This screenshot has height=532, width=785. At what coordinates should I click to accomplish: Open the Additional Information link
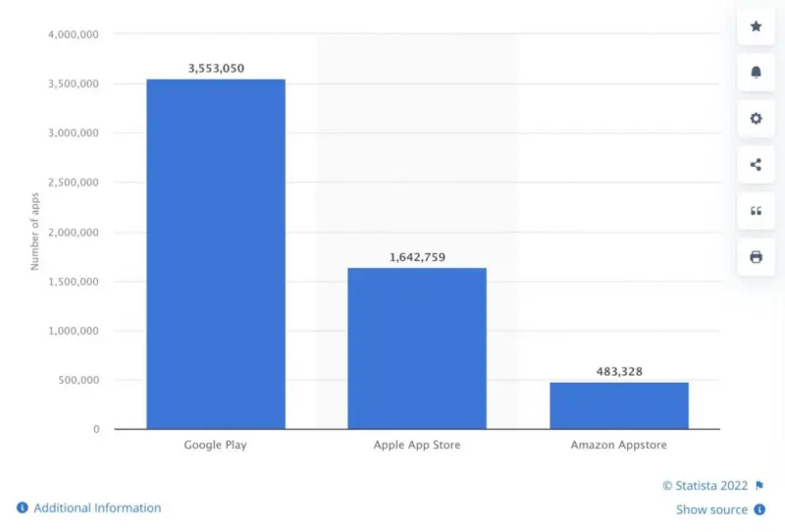97,508
